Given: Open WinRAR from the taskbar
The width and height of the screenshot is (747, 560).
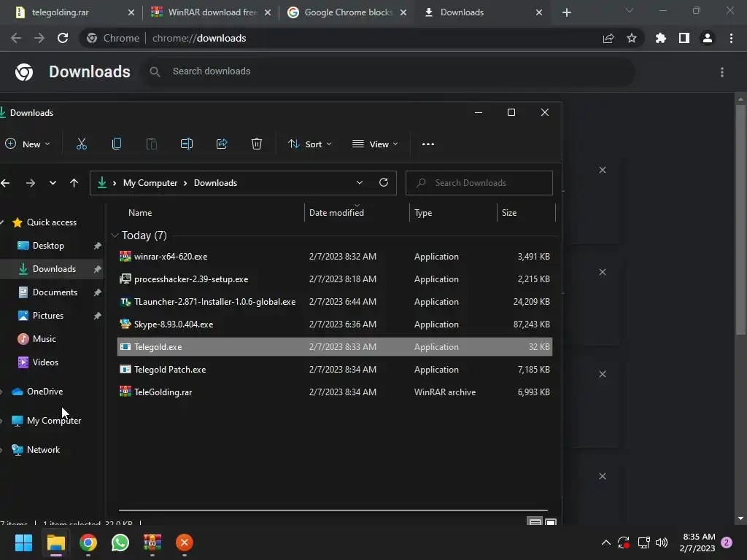Looking at the screenshot, I should click(x=152, y=542).
